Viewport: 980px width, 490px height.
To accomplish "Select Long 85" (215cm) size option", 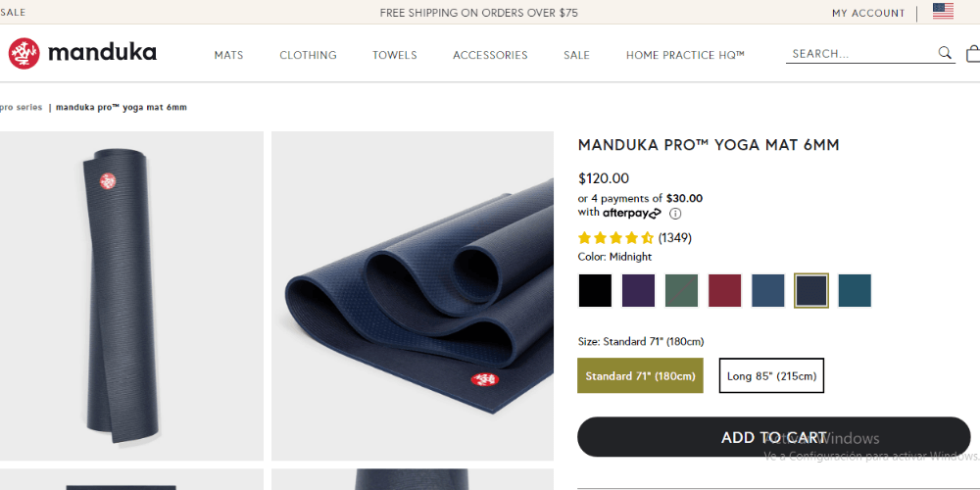I will [771, 375].
